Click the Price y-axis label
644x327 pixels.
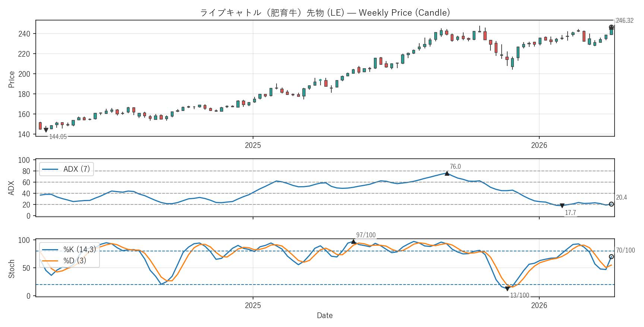point(12,79)
